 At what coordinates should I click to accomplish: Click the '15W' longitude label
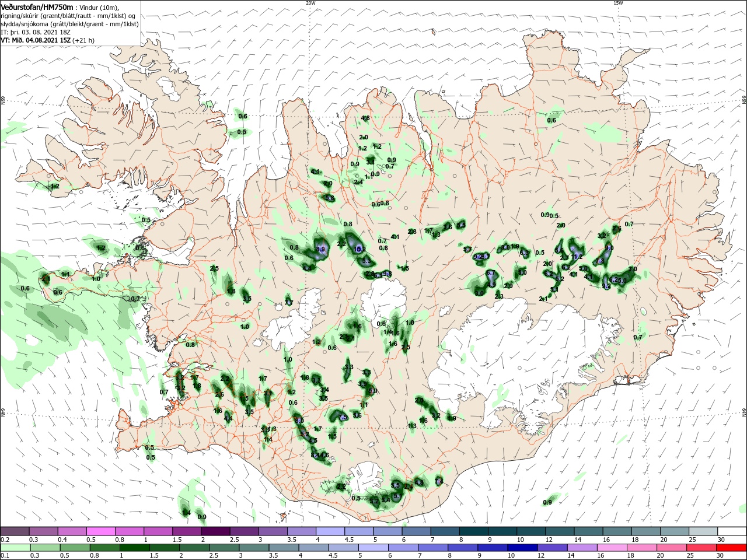pos(618,3)
